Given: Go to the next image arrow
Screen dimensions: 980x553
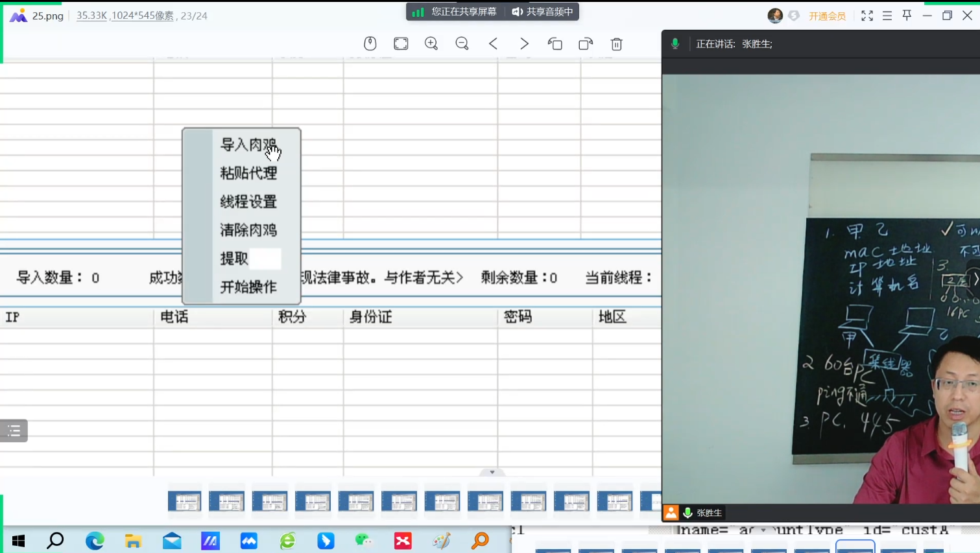Looking at the screenshot, I should tap(524, 43).
